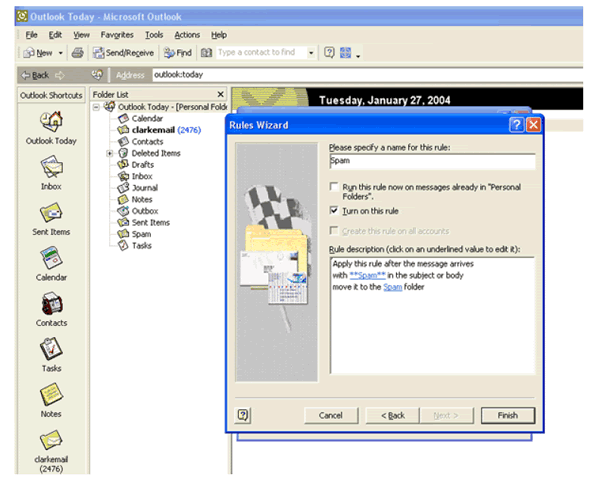Click Send/Receive toolbar button
600x485 pixels.
click(123, 53)
